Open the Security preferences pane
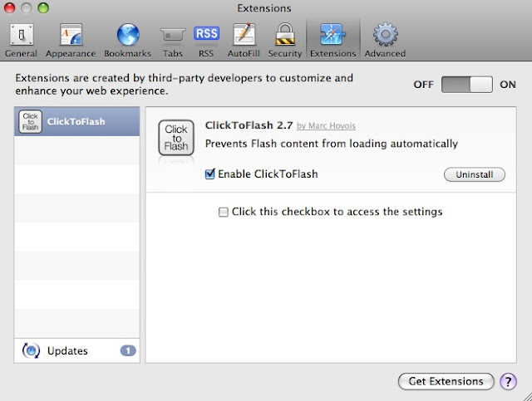 (284, 41)
